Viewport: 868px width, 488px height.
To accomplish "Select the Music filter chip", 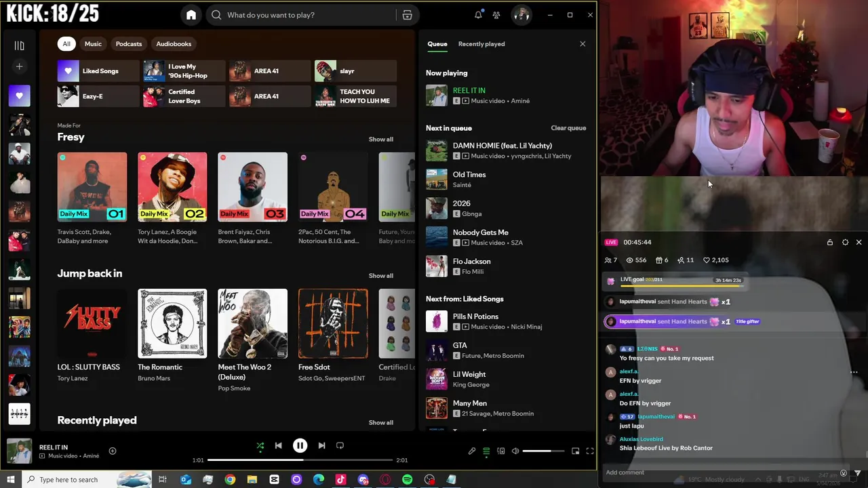I will coord(93,44).
